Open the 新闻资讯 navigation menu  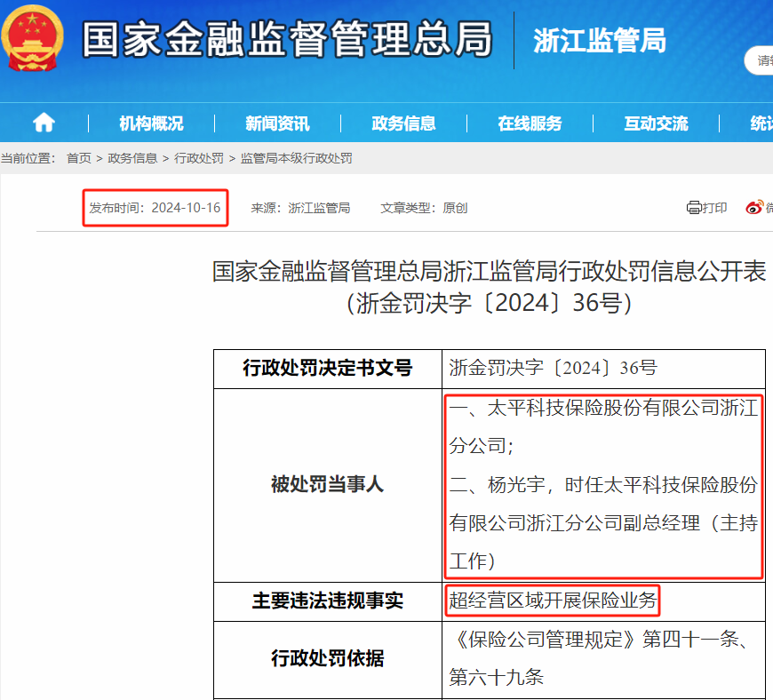(x=277, y=123)
